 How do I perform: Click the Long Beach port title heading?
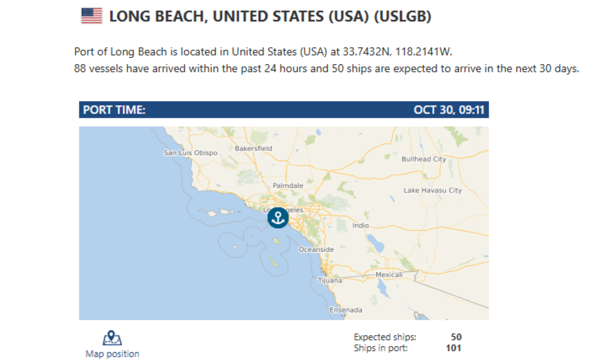[x=270, y=16]
